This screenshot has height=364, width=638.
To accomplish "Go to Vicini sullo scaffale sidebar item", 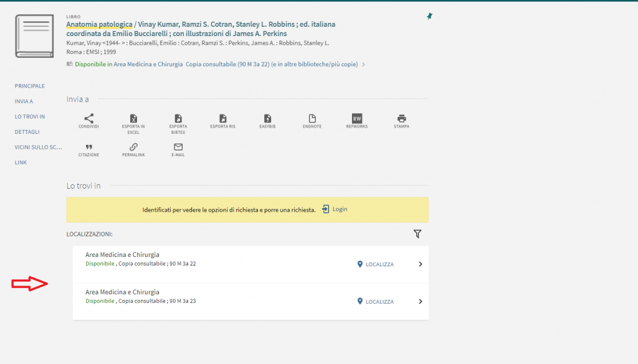I will coord(39,147).
